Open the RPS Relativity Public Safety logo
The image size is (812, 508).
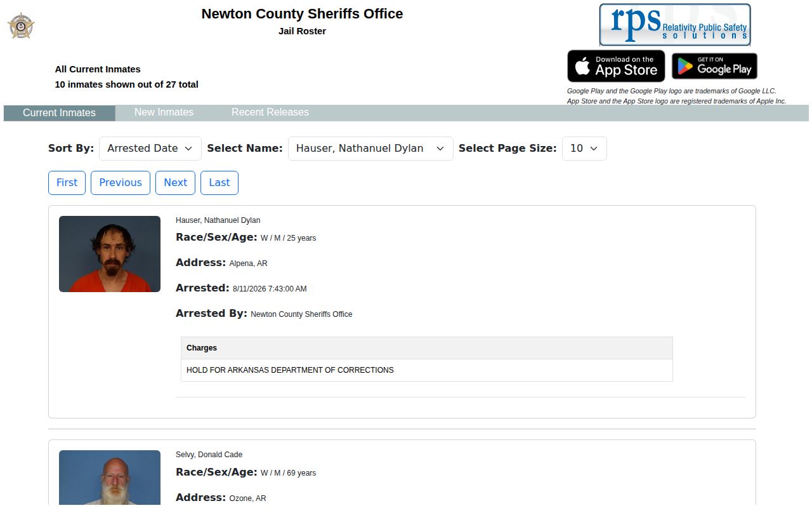[x=675, y=25]
